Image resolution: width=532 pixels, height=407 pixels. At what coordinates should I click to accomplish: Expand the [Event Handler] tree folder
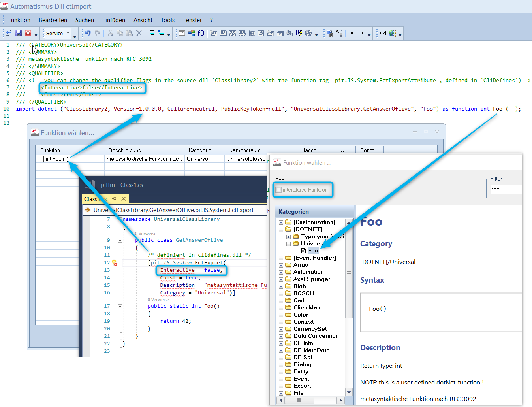tap(281, 258)
